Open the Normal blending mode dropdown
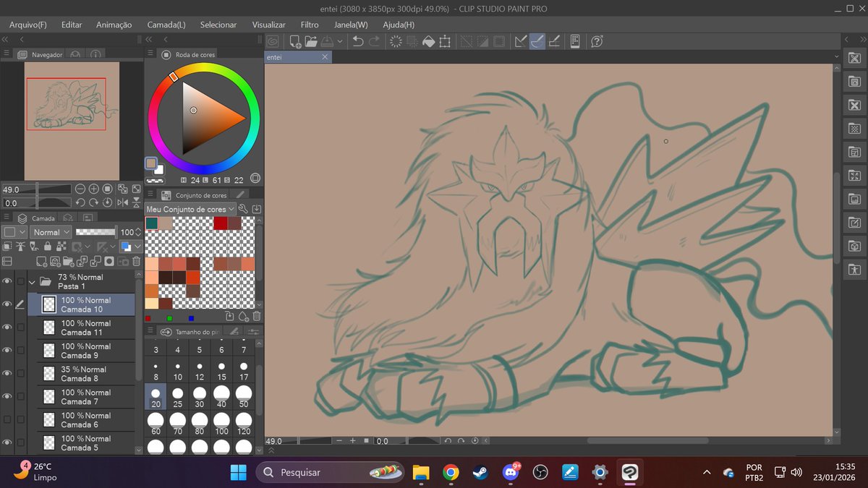Image resolution: width=868 pixels, height=488 pixels. (51, 232)
